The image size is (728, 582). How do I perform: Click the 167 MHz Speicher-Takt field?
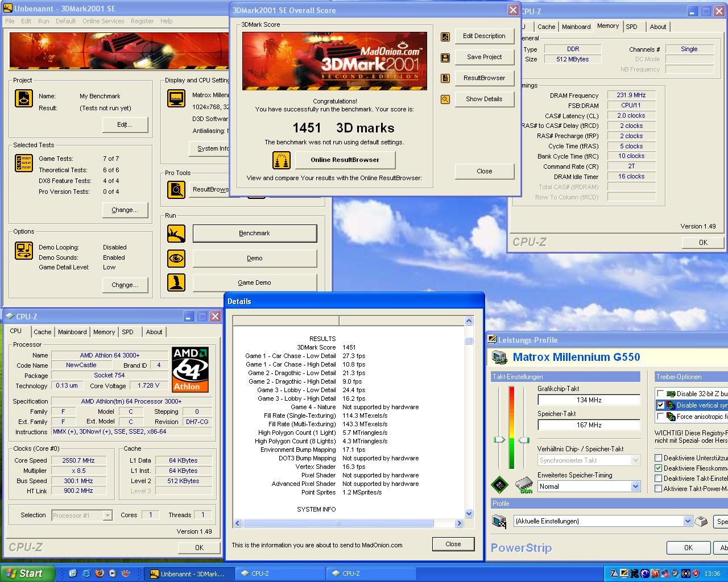(x=589, y=425)
